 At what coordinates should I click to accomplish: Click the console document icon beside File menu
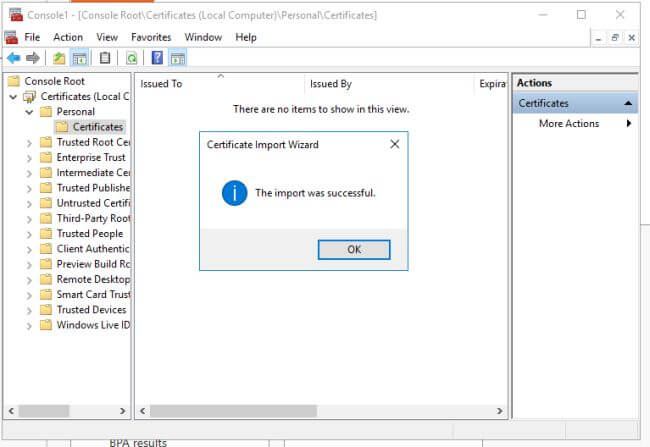[x=11, y=38]
